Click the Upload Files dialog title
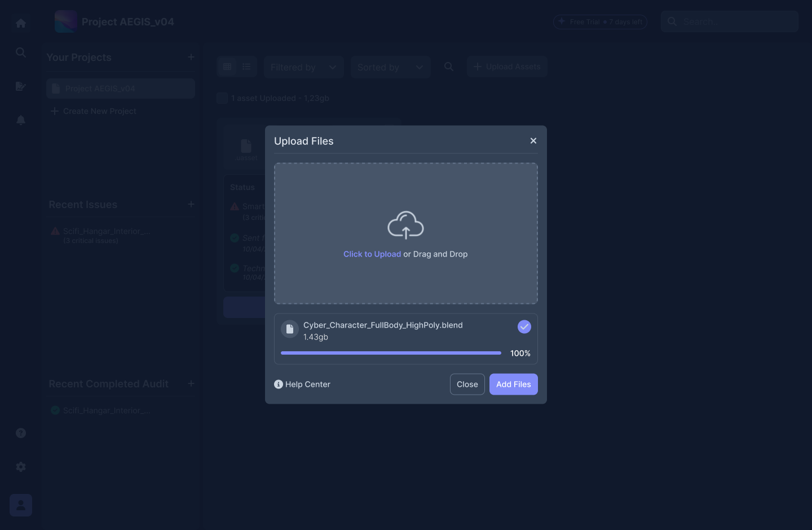Image resolution: width=812 pixels, height=530 pixels. 304,141
